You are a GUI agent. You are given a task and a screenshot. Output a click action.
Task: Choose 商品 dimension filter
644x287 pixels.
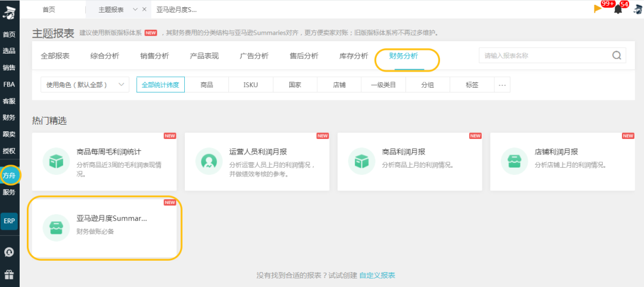click(207, 85)
